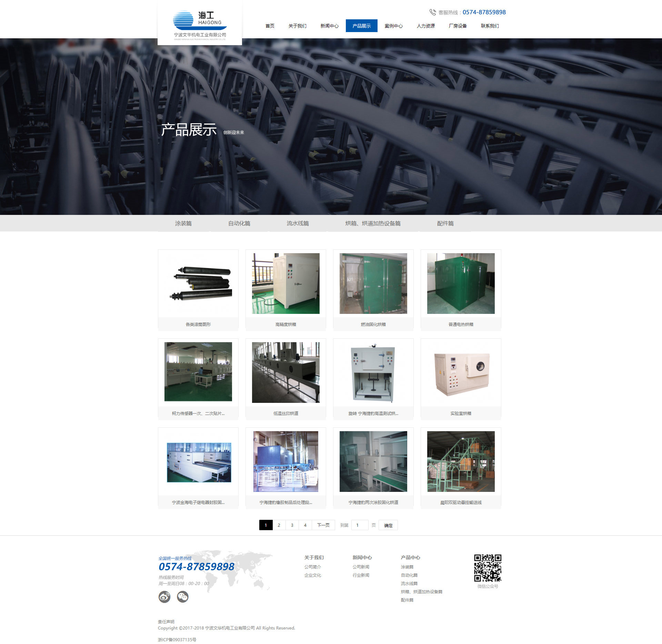Click the phone hotline icon

coord(432,12)
